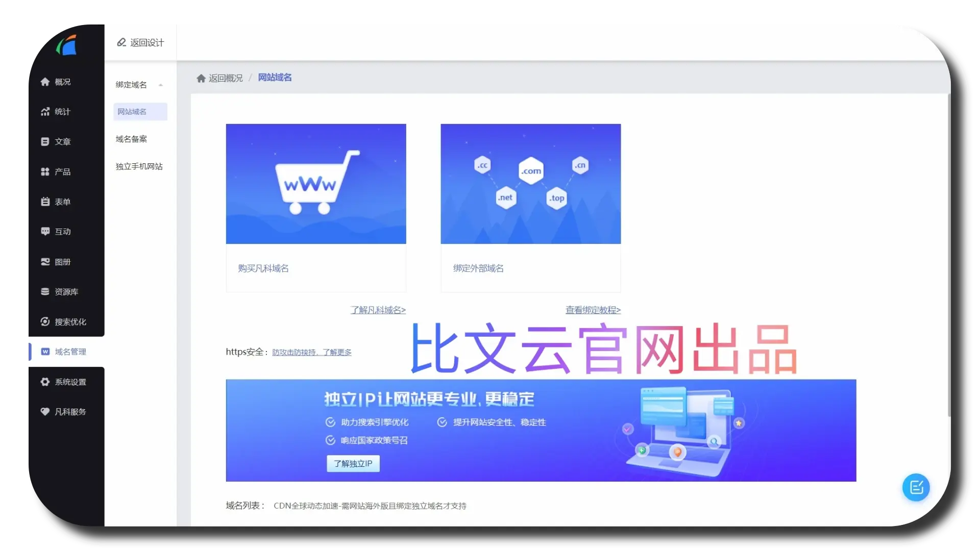Click 域名管理 sidebar label
980x551 pixels.
pyautogui.click(x=70, y=352)
